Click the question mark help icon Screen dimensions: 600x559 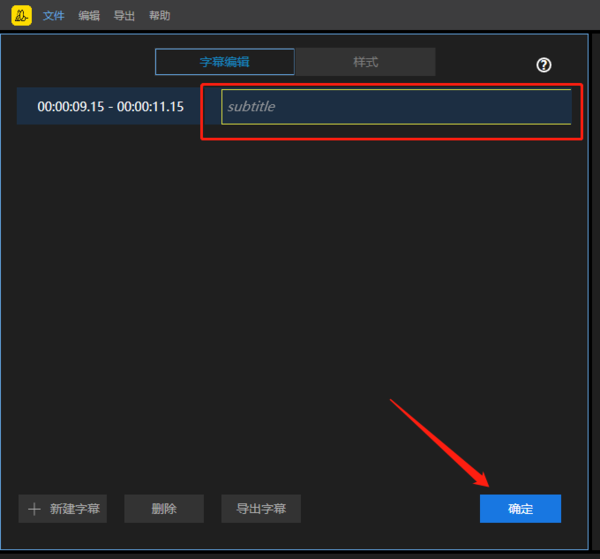pyautogui.click(x=544, y=65)
